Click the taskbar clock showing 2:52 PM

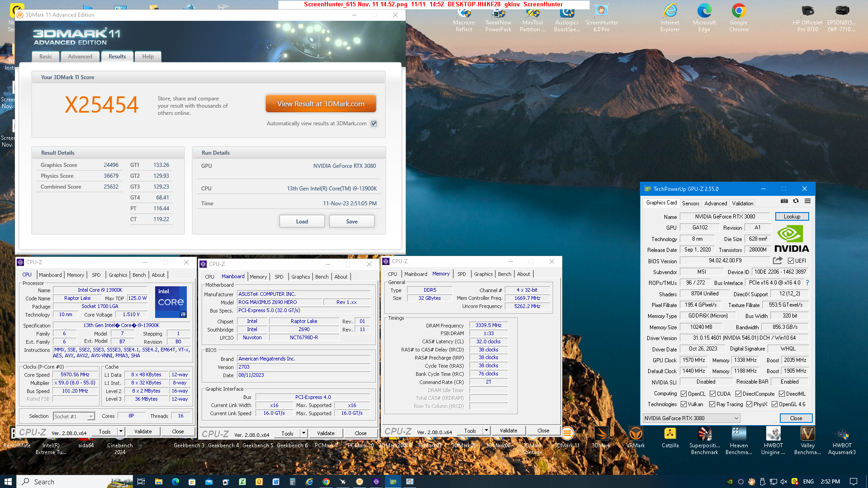(830, 482)
